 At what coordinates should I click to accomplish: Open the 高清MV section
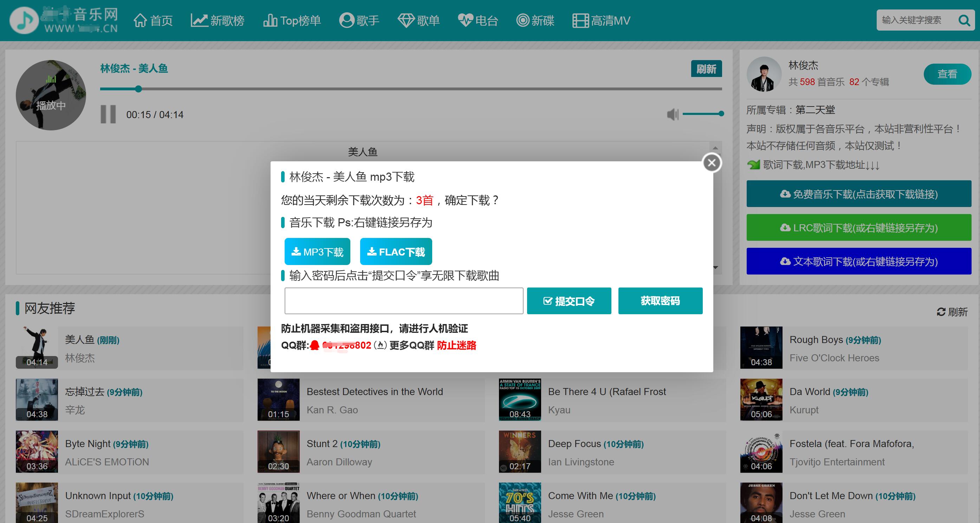(601, 20)
